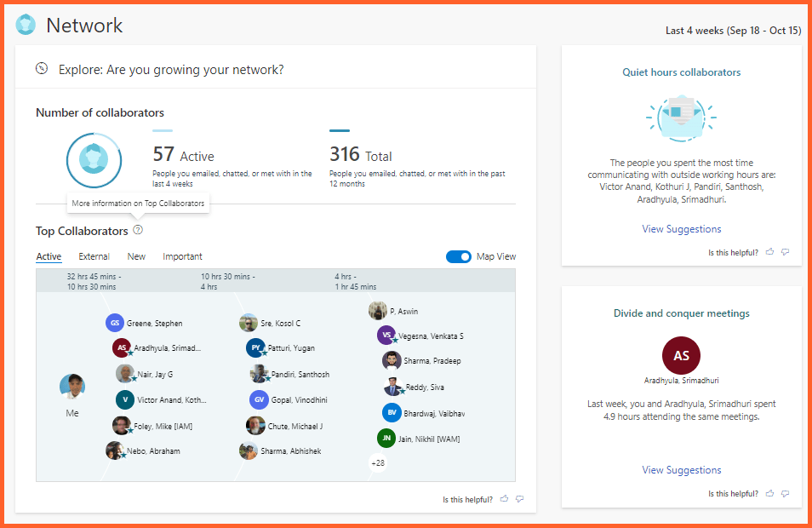This screenshot has width=812, height=528.
Task: Click thumbs up in Quiet hours collaborators card
Action: (x=770, y=252)
